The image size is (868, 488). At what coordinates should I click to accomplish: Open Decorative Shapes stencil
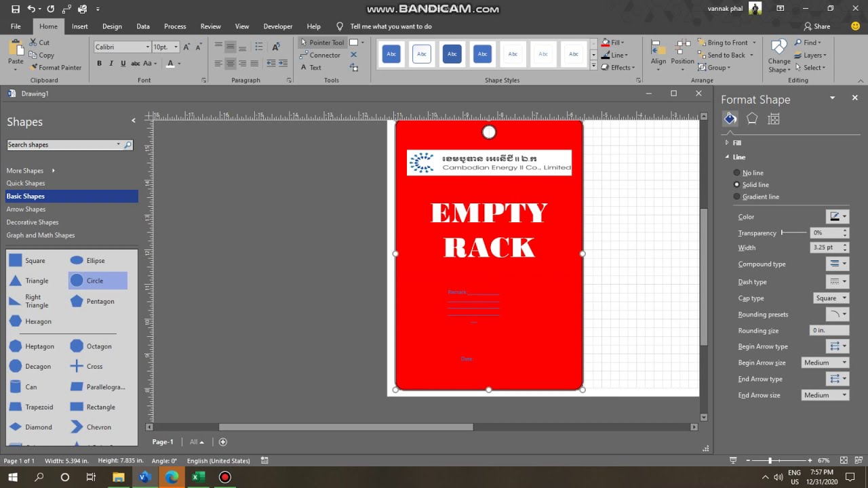(33, 222)
